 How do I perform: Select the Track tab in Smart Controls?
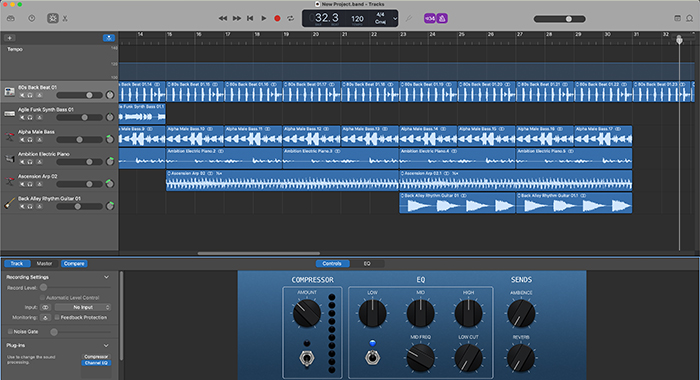point(17,263)
